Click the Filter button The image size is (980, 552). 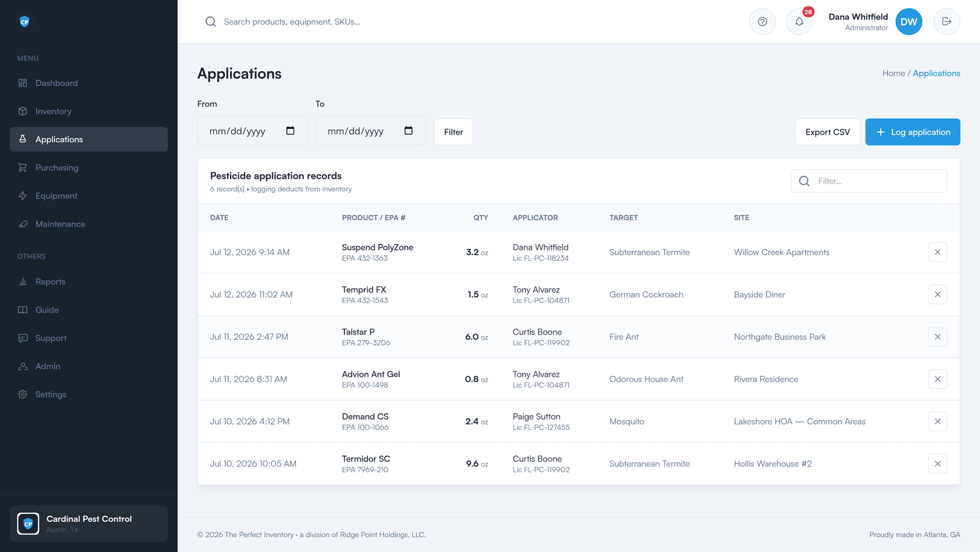(454, 132)
